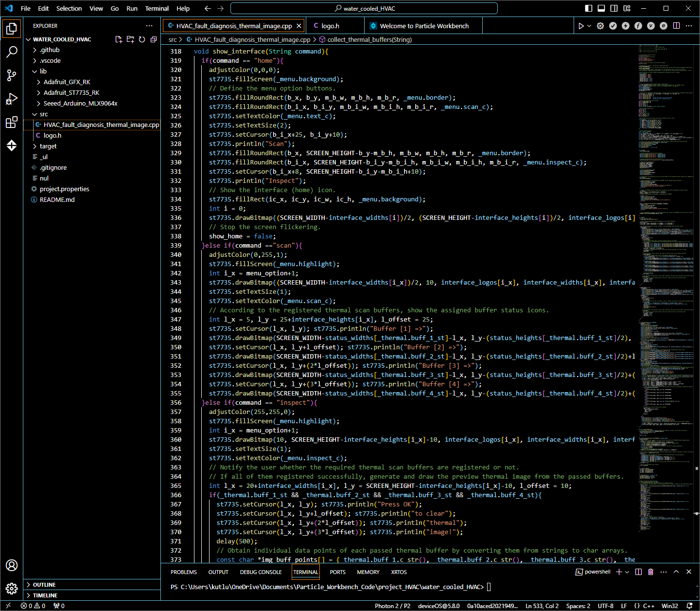The height and width of the screenshot is (611, 700).
Task: Kill the terminal with trash icon
Action: pyautogui.click(x=651, y=572)
